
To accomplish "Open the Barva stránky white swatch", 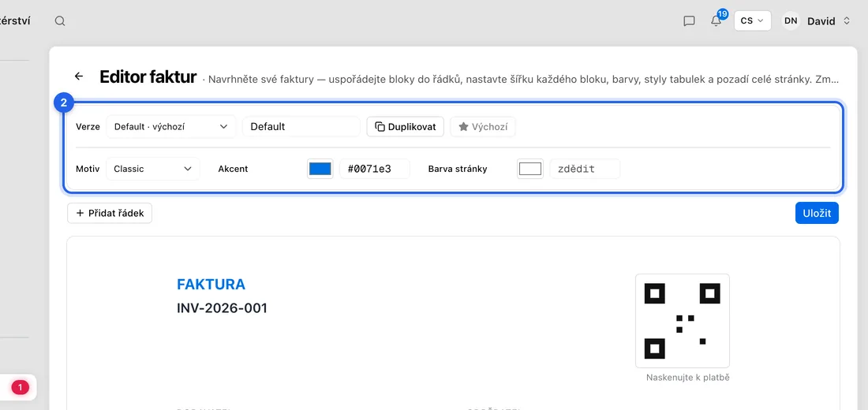I will [529, 169].
